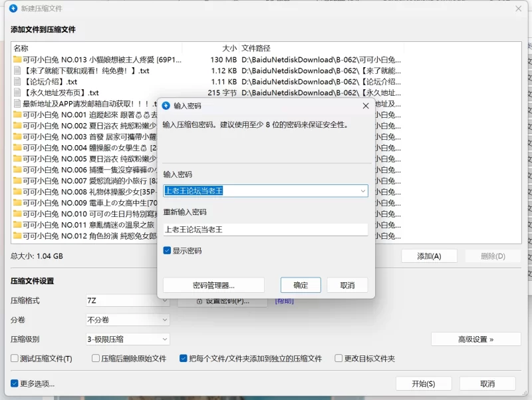Image resolution: width=532 pixels, height=400 pixels.
Task: Select the 215 字节 size cell
Action: pos(222,93)
